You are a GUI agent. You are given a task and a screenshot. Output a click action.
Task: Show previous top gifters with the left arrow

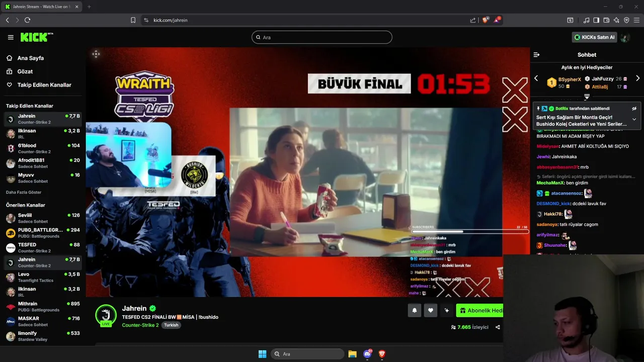coord(536,78)
